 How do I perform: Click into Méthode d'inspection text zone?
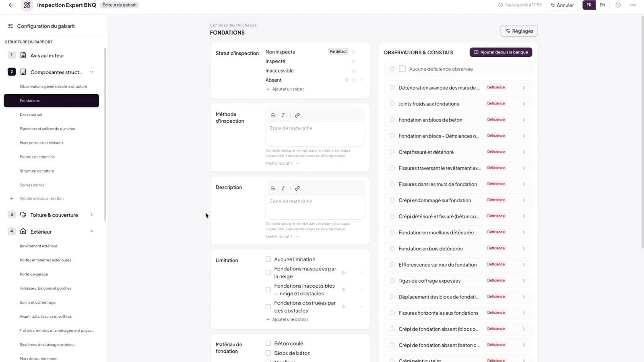coord(315,134)
